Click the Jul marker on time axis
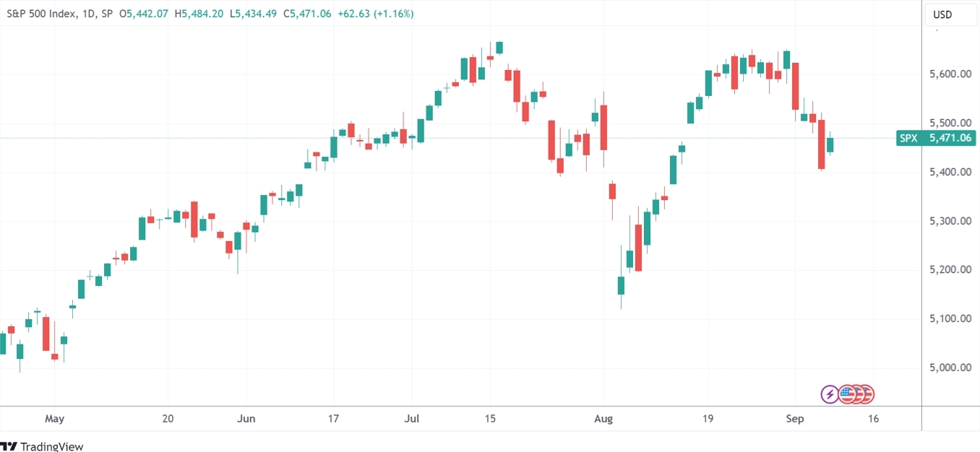The height and width of the screenshot is (452, 980). pyautogui.click(x=413, y=419)
